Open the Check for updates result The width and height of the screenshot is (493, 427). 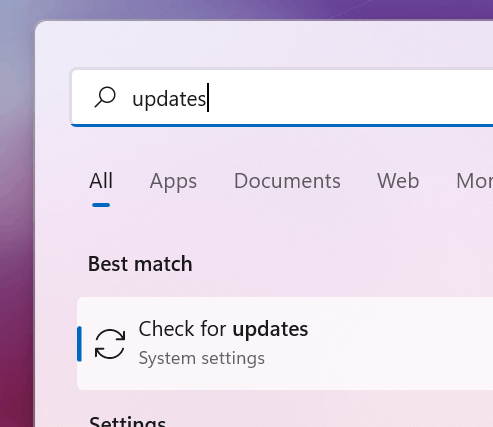click(x=285, y=343)
